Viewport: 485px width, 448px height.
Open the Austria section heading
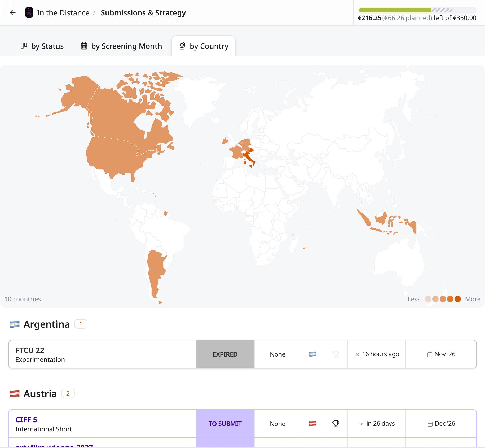coord(40,394)
